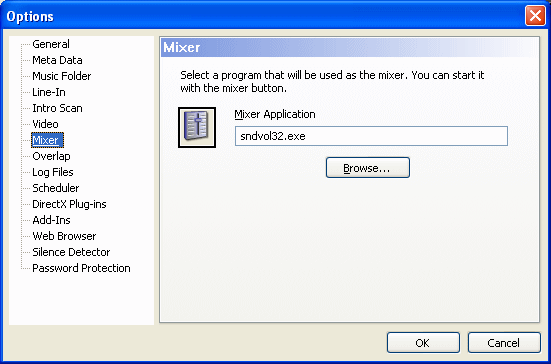Go to Intro Scan settings
This screenshot has height=364, width=551.
(57, 108)
